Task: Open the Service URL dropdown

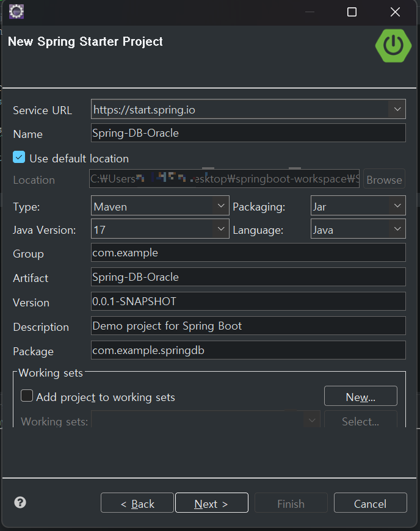Action: click(397, 109)
